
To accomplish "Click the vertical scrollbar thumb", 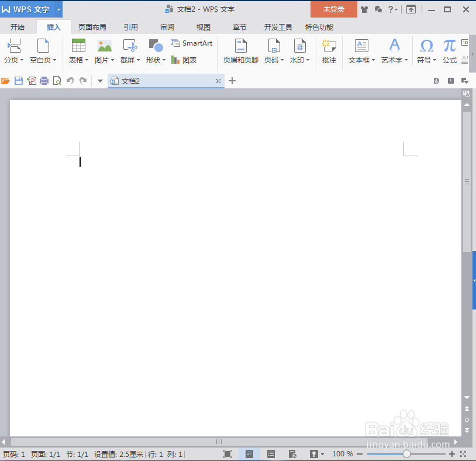I will [467, 181].
